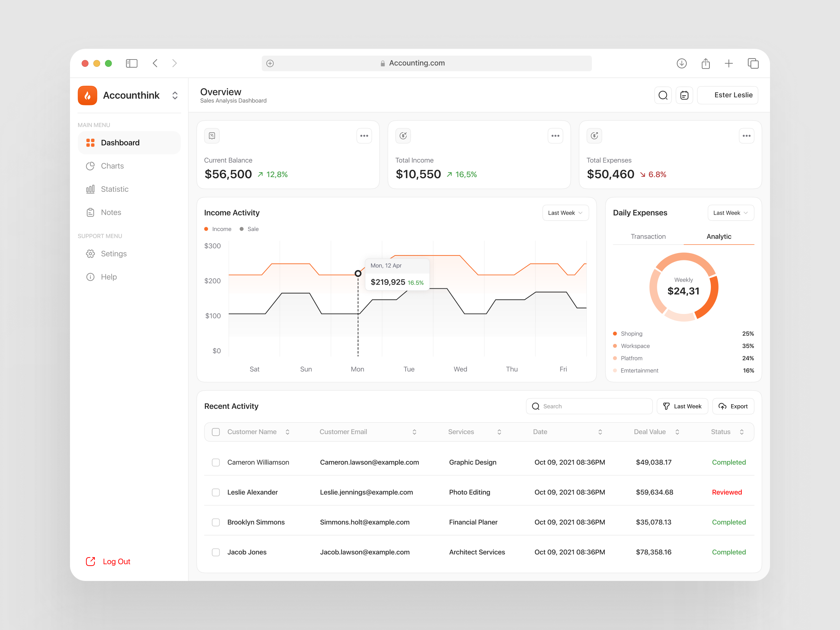Open the Dashboard menu item
The width and height of the screenshot is (840, 630).
(120, 142)
